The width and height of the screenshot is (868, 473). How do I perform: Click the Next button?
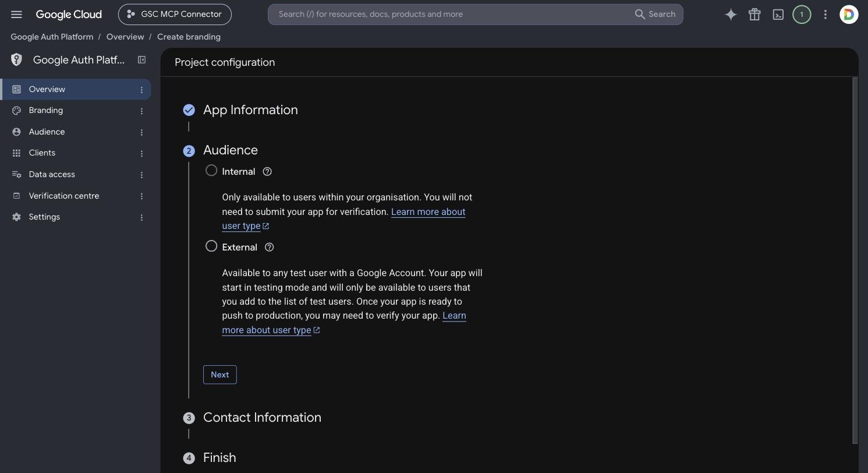tap(220, 375)
